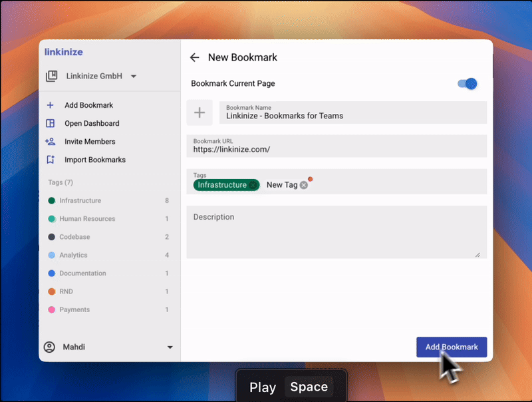Select the RND tag
Image resolution: width=532 pixels, height=402 pixels.
tap(66, 292)
